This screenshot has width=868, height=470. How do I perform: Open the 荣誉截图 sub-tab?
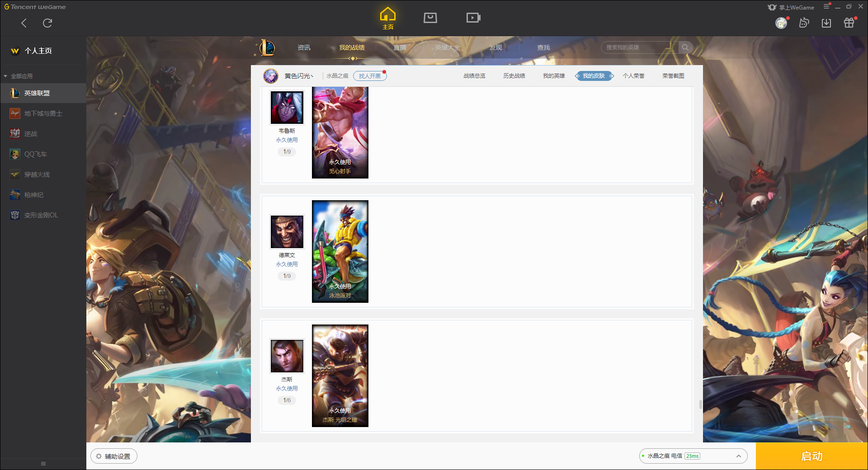tap(673, 76)
